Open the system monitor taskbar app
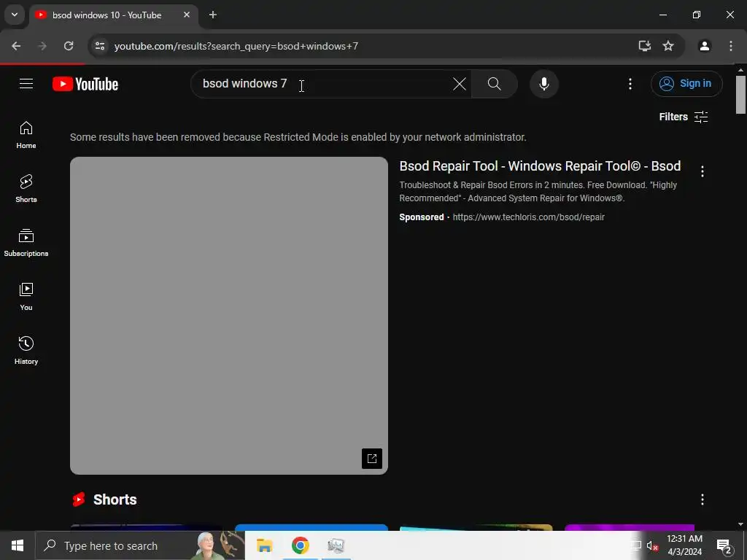This screenshot has height=560, width=747. pos(336,545)
